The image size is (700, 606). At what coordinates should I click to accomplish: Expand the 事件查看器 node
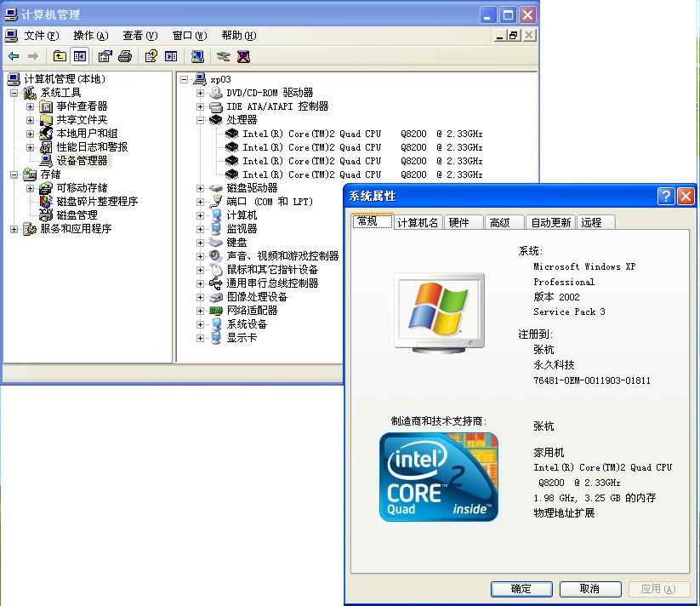coord(31,106)
